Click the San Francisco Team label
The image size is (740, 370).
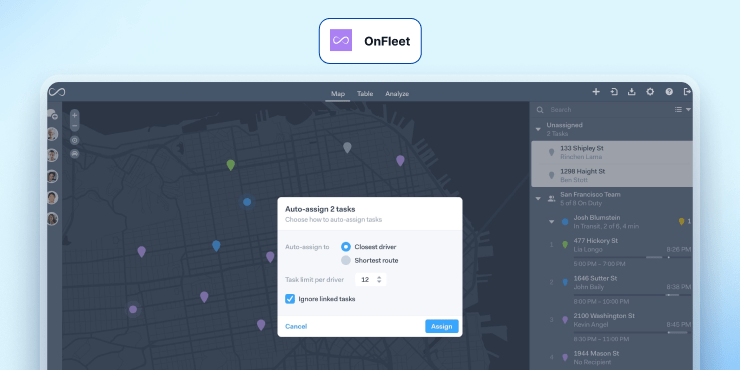[590, 194]
